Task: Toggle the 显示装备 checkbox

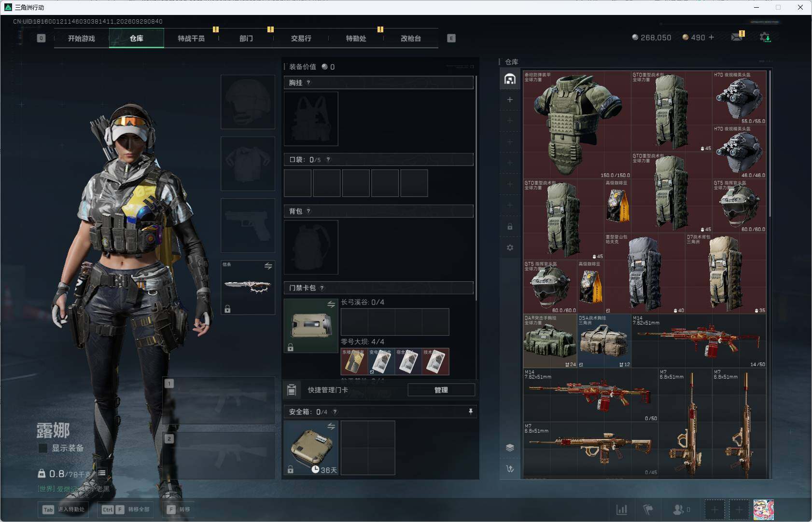Action: (x=43, y=448)
